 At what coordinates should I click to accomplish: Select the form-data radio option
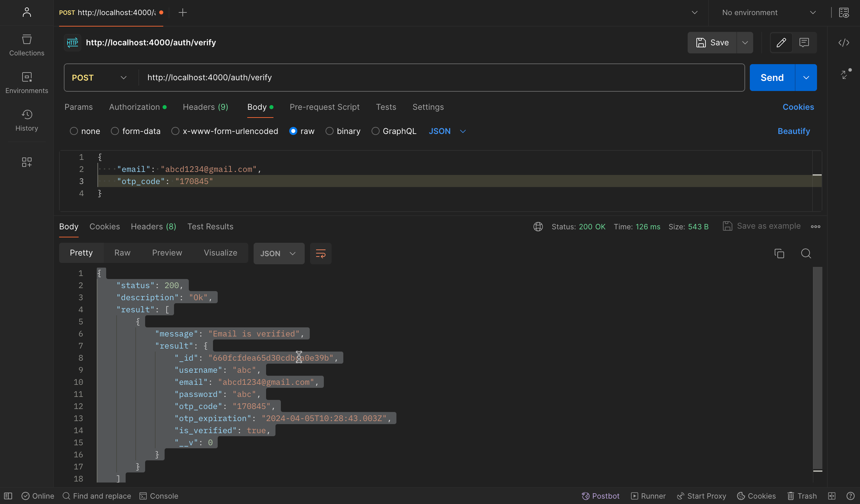(115, 131)
